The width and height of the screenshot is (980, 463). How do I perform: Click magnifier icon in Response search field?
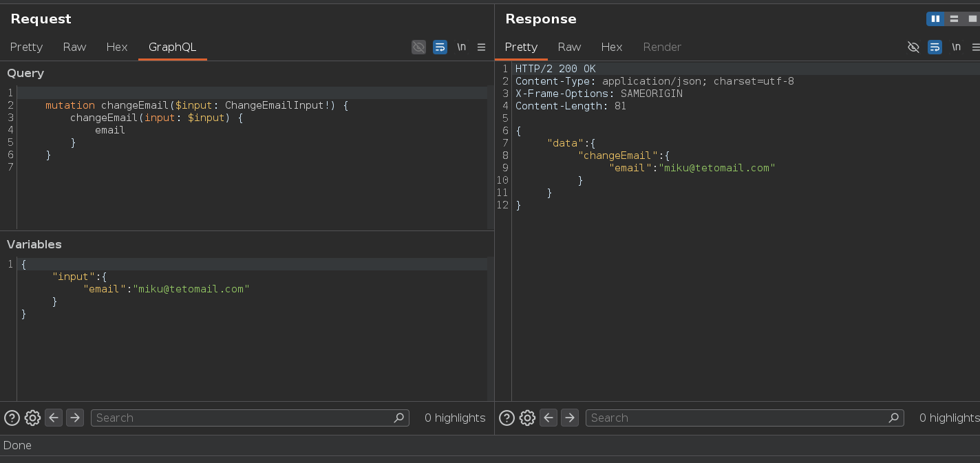point(893,418)
